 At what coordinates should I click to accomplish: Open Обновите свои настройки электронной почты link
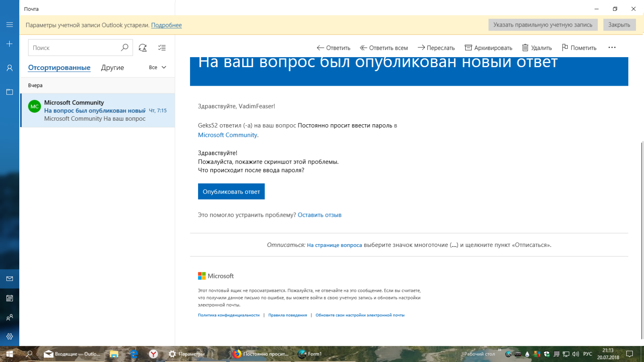[360, 315]
